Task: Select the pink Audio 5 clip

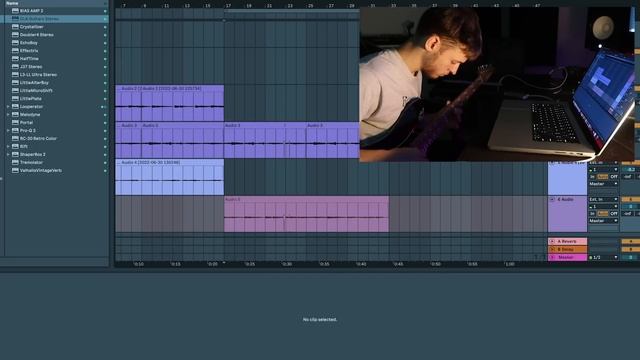Action: coord(307,214)
